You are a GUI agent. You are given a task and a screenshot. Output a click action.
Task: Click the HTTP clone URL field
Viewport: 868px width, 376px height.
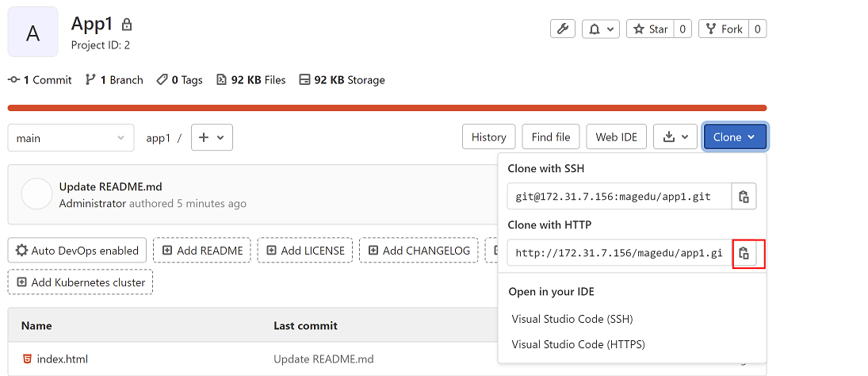pos(618,253)
